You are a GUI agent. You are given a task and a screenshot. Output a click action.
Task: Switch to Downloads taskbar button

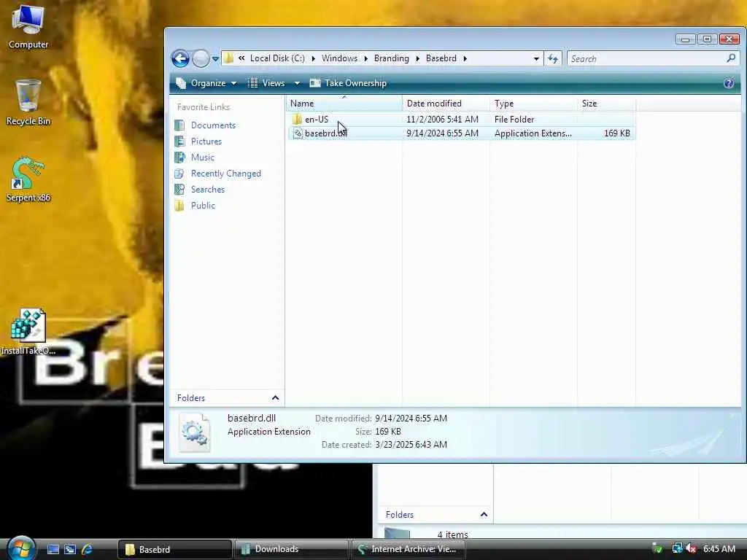point(291,549)
